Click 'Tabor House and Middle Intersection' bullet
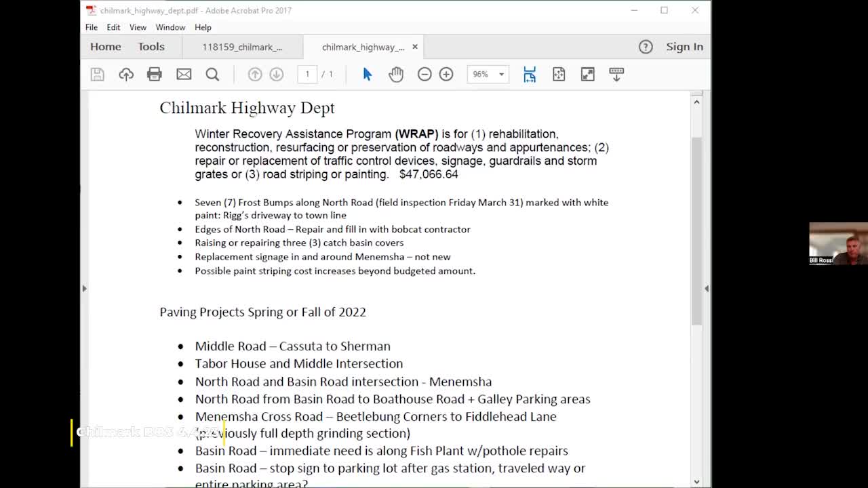This screenshot has width=868, height=488. tap(299, 364)
